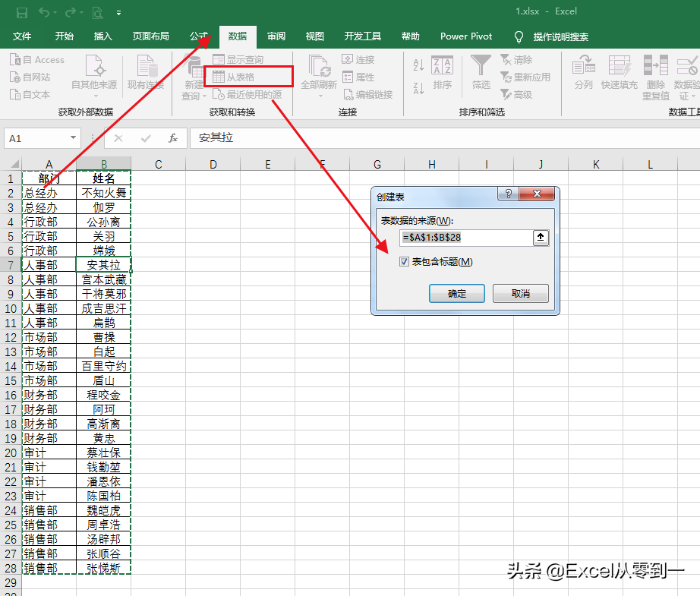Sort ascending A to Z icon
The height and width of the screenshot is (596, 700).
point(418,65)
